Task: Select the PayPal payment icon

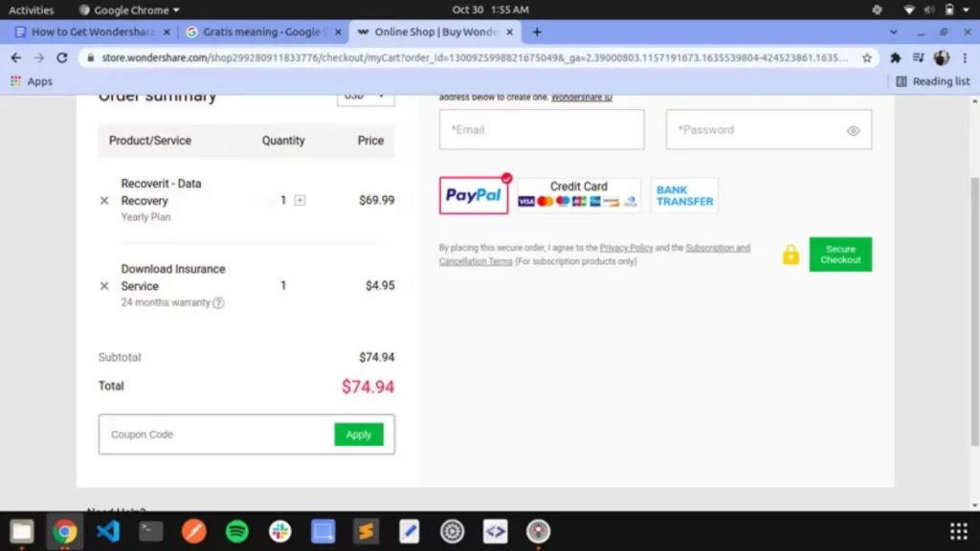Action: click(473, 195)
